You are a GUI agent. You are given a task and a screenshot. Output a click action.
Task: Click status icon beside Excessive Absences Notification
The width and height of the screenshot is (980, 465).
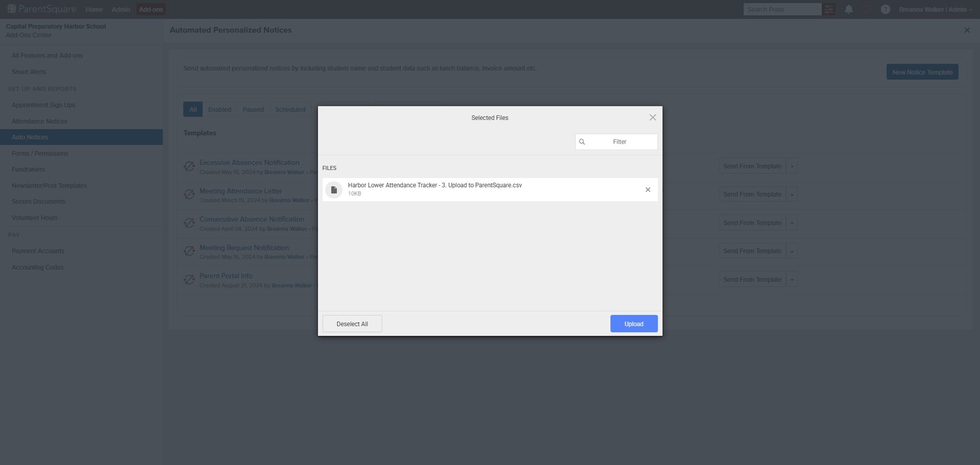coord(189,166)
